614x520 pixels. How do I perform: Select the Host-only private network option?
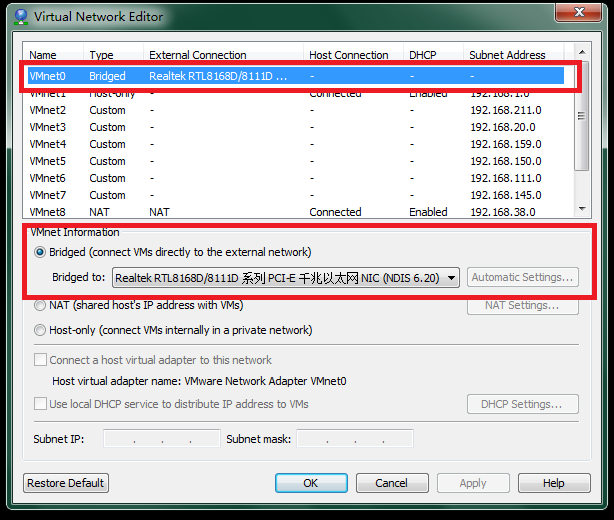40,330
